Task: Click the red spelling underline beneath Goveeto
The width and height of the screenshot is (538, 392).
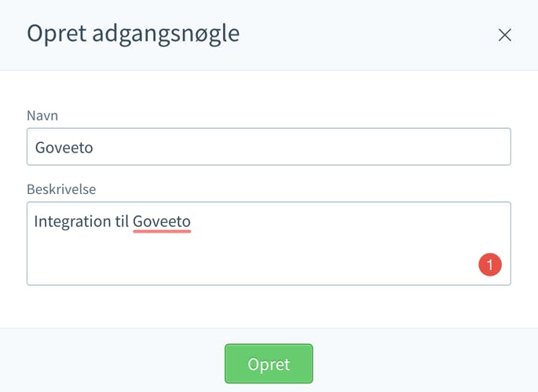Action: click(162, 232)
